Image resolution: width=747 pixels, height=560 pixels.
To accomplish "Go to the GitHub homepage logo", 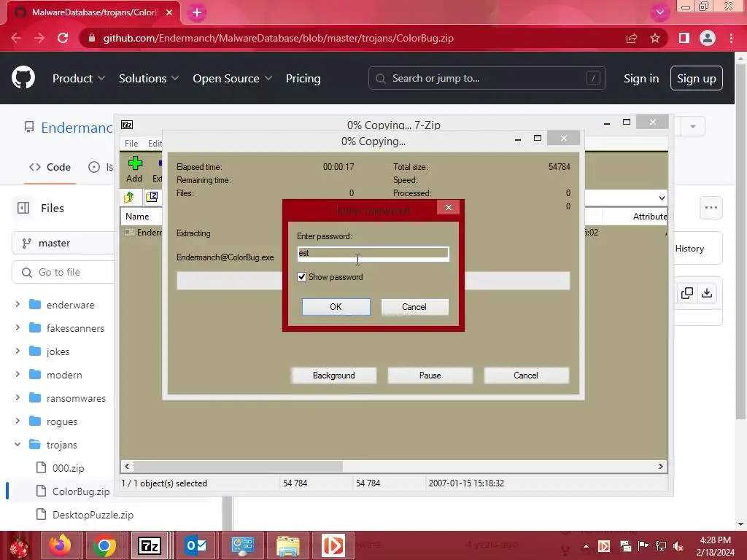I will (x=23, y=78).
